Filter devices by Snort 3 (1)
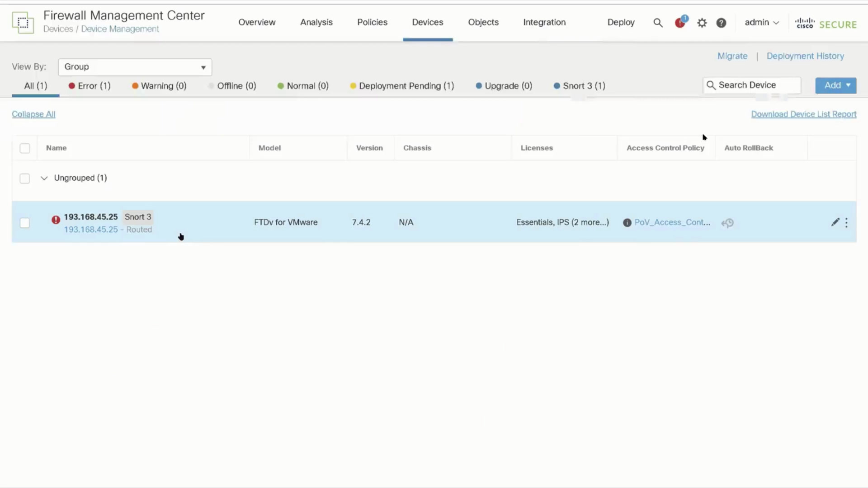Viewport: 868px width, 488px height. pos(579,86)
